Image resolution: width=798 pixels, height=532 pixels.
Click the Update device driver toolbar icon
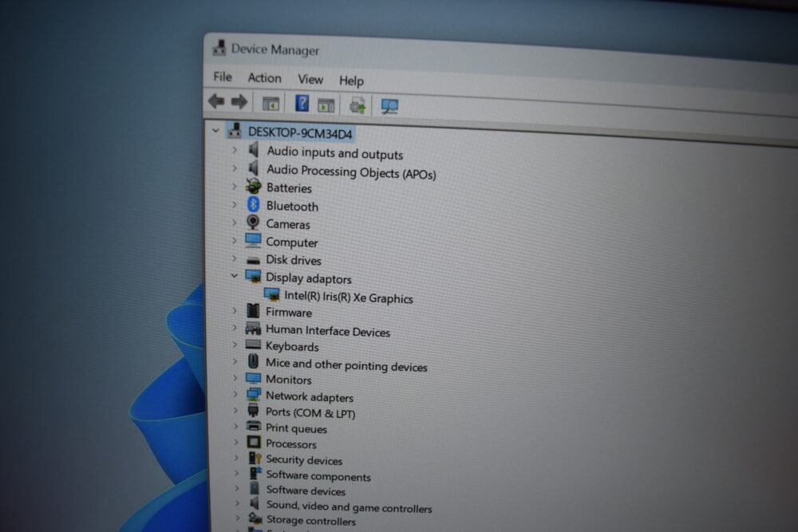click(x=358, y=106)
